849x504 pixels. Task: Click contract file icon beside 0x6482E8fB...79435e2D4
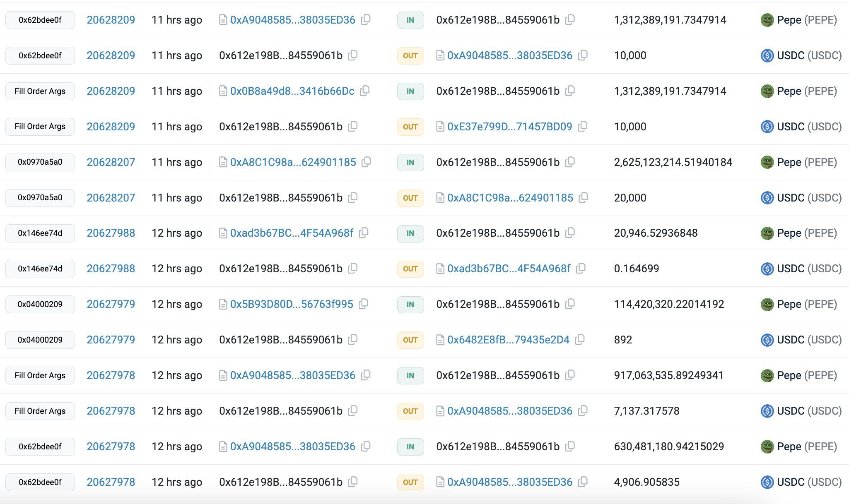click(440, 340)
